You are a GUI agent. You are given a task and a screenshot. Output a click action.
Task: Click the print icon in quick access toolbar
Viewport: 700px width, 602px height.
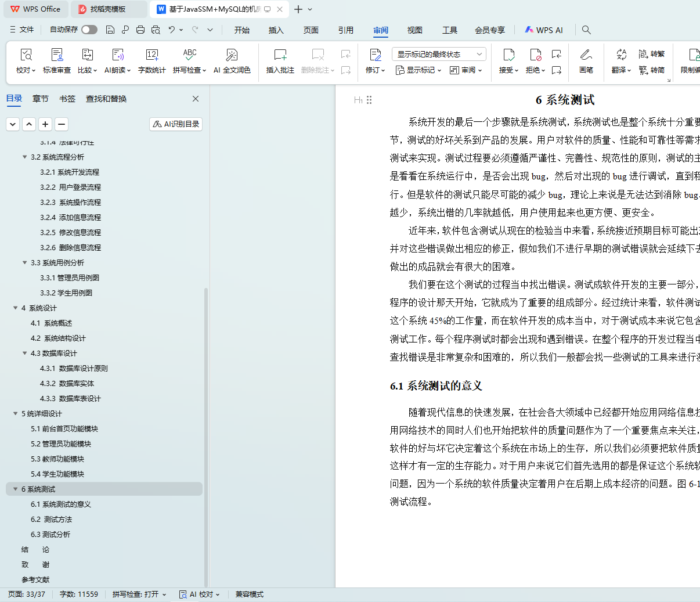point(140,30)
